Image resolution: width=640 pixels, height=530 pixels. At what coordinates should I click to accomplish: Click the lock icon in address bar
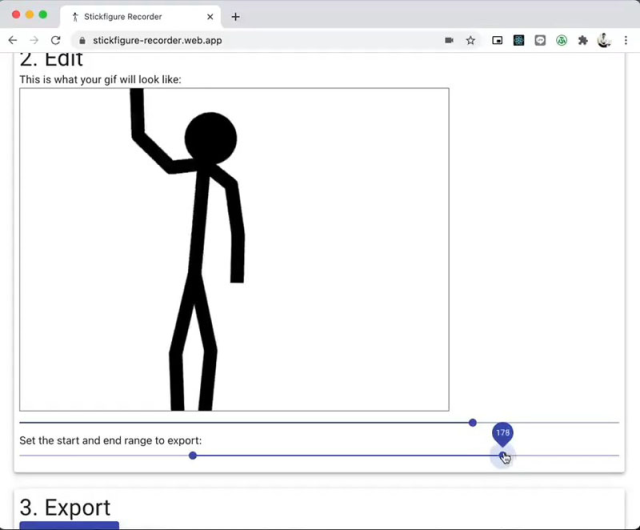(x=84, y=40)
